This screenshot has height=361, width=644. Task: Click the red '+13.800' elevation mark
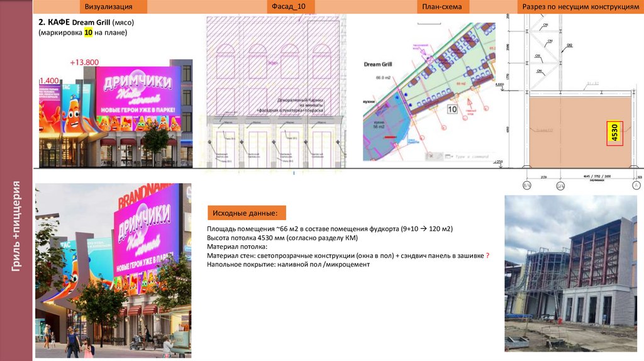click(84, 62)
